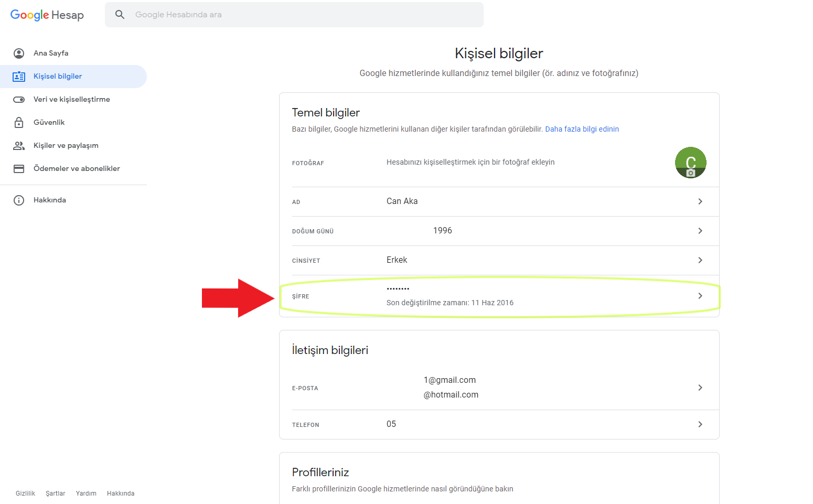The width and height of the screenshot is (813, 504).
Task: Click the Yardım footer link
Action: click(x=86, y=494)
